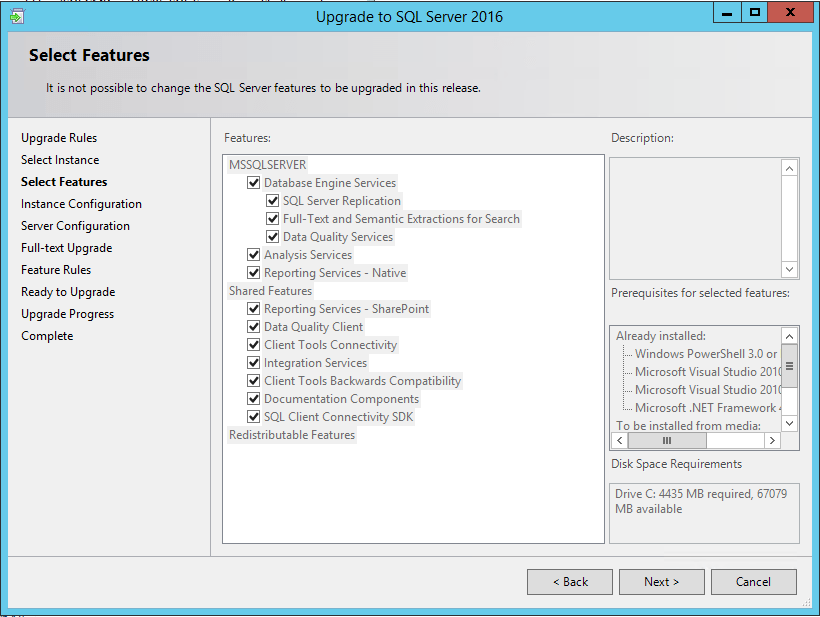Viewport: 820px width, 617px height.
Task: Click the Back button
Action: [569, 581]
